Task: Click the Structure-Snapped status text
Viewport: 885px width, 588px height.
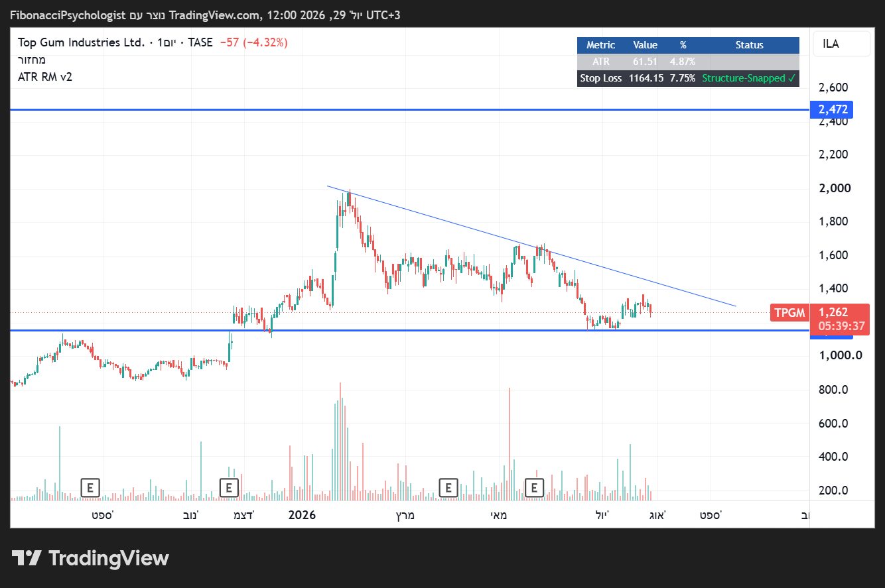Action: (x=749, y=78)
